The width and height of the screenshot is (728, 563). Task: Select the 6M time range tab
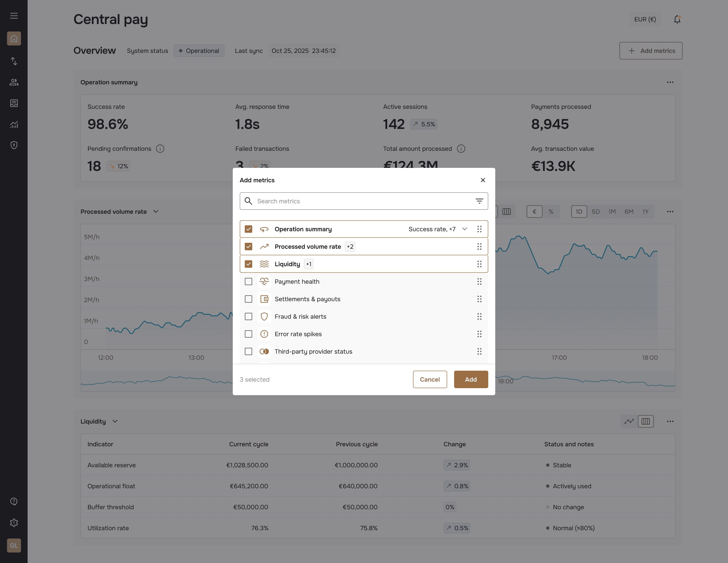coord(629,212)
